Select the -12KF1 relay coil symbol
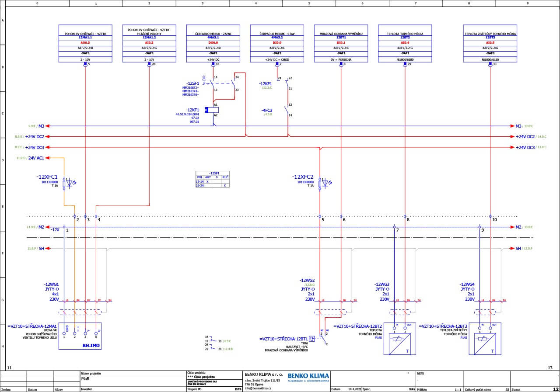 212,110
